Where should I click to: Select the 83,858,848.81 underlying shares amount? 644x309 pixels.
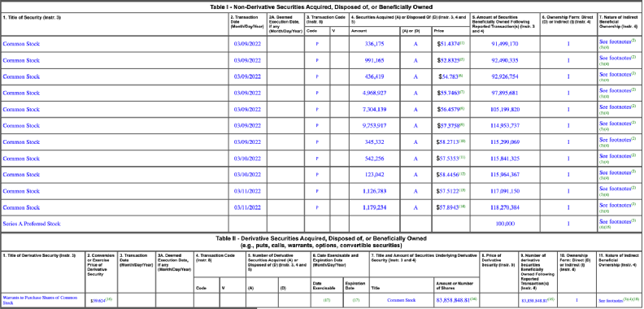click(455, 300)
